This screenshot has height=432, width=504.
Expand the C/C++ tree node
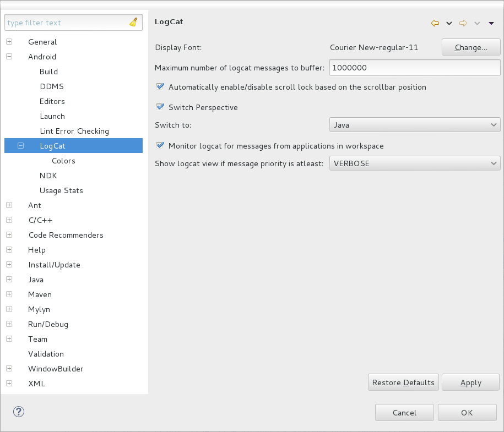coord(9,220)
